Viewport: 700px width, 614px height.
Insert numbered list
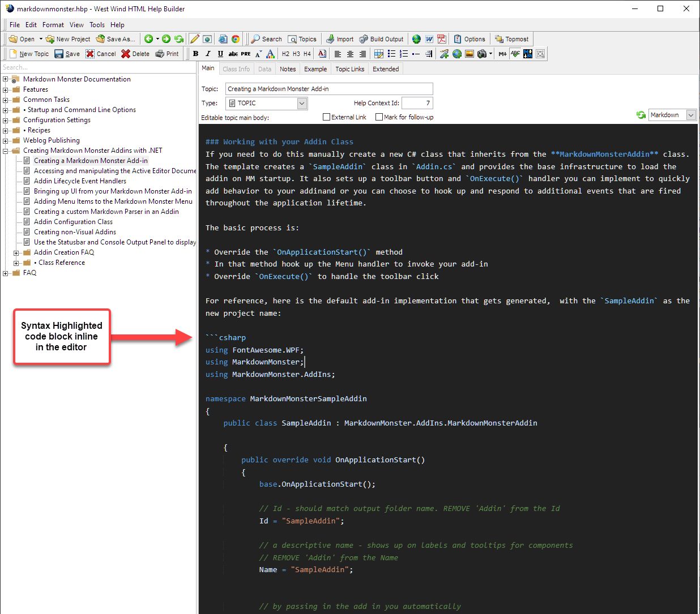click(x=404, y=54)
